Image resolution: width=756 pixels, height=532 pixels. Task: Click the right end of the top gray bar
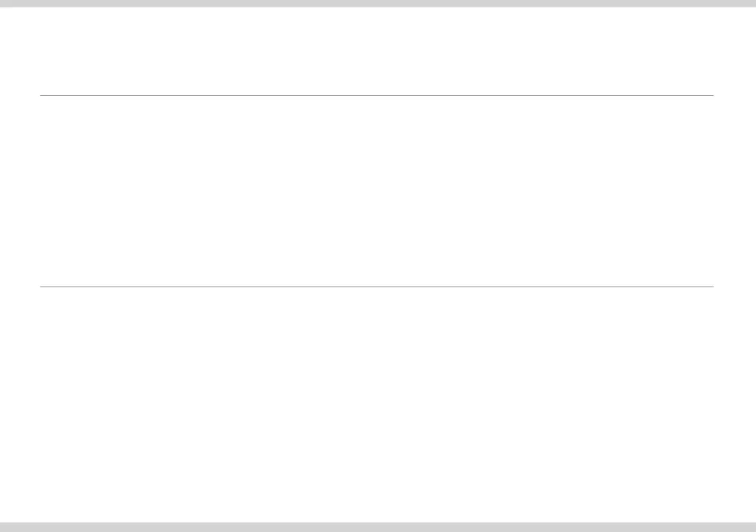[x=752, y=4]
